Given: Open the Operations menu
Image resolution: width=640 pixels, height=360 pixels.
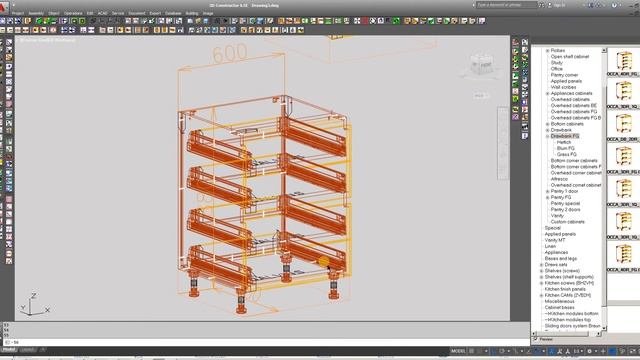Looking at the screenshot, I should (x=73, y=13).
